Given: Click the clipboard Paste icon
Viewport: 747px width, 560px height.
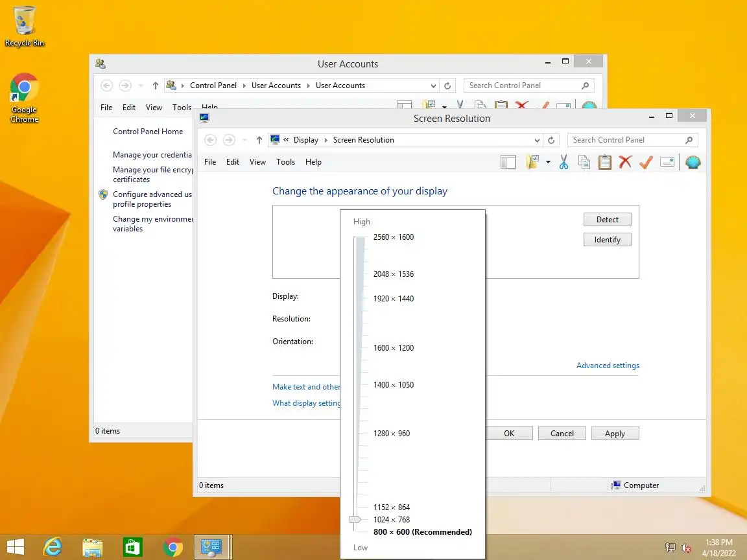Looking at the screenshot, I should (x=604, y=163).
